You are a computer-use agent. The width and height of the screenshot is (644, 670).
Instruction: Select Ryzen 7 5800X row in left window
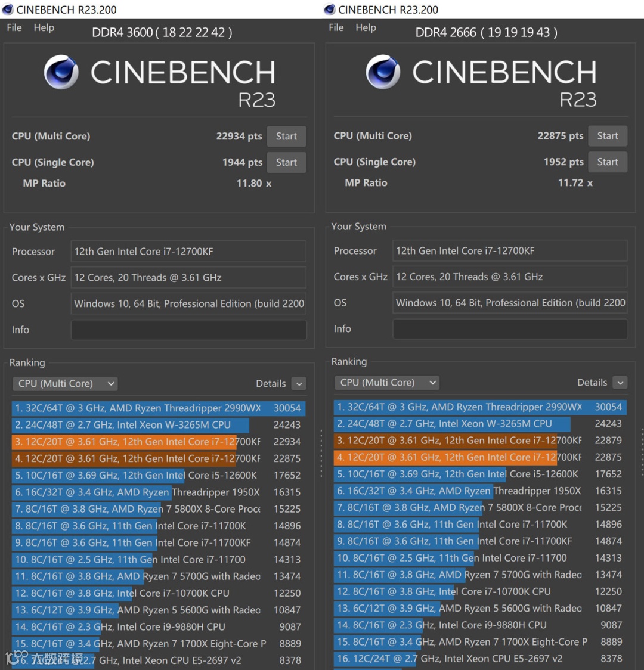(x=159, y=509)
